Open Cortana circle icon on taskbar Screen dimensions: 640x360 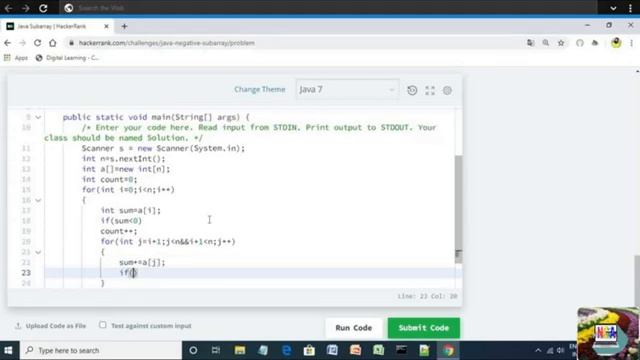pyautogui.click(x=193, y=350)
